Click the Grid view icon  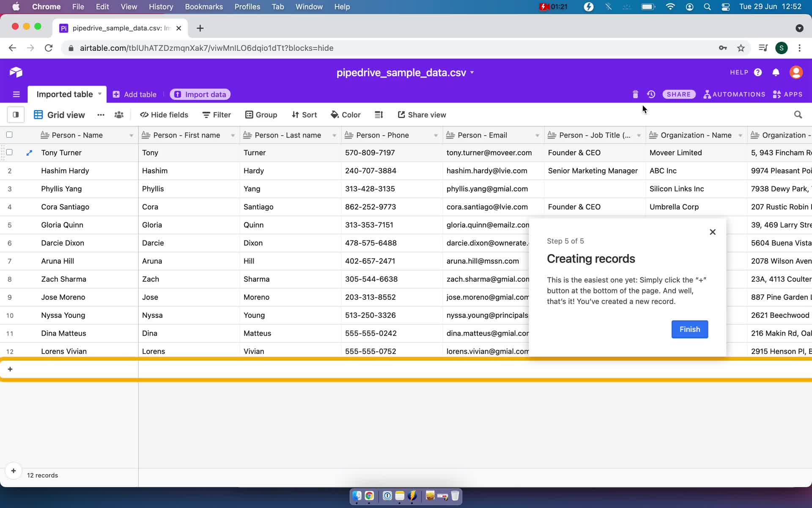37,114
